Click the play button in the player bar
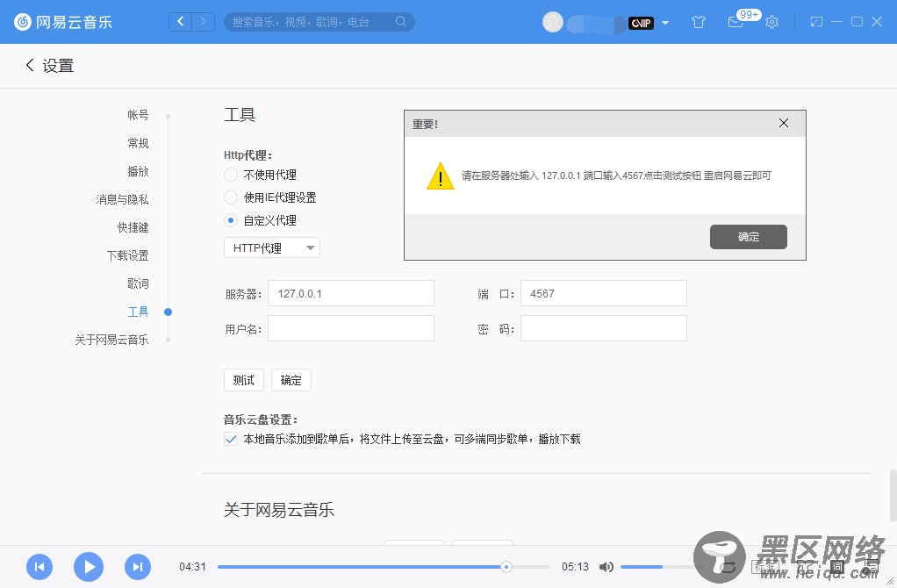This screenshot has width=897, height=588. pyautogui.click(x=89, y=567)
